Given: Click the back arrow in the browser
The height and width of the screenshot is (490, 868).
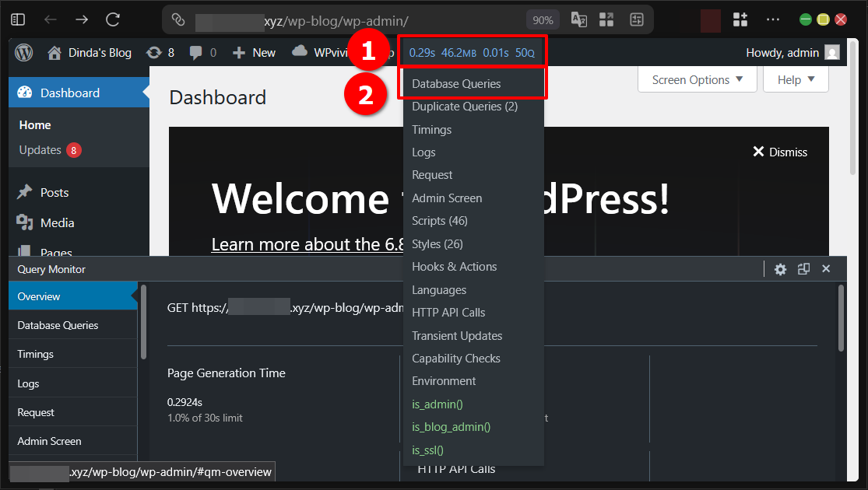Looking at the screenshot, I should (50, 19).
